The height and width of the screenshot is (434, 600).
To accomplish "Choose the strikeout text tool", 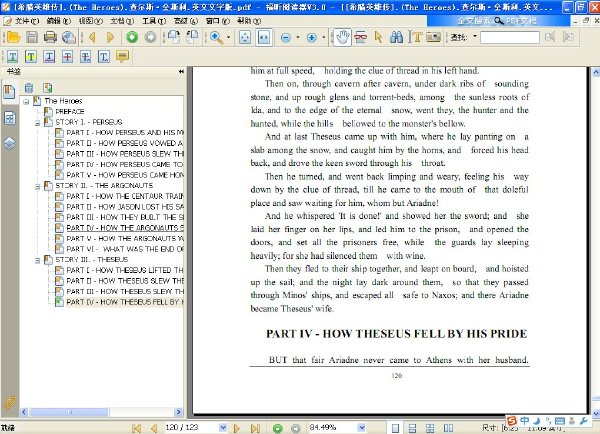I will coord(67,57).
